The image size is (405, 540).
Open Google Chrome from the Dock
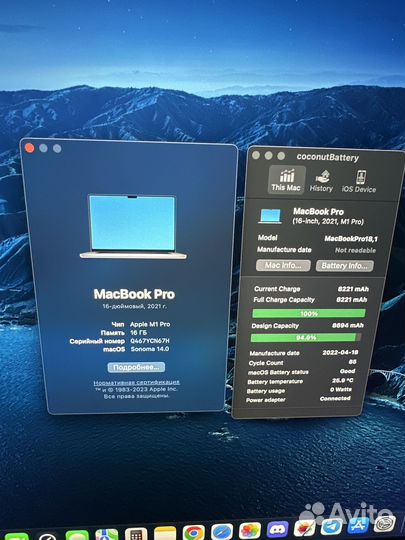[193, 533]
